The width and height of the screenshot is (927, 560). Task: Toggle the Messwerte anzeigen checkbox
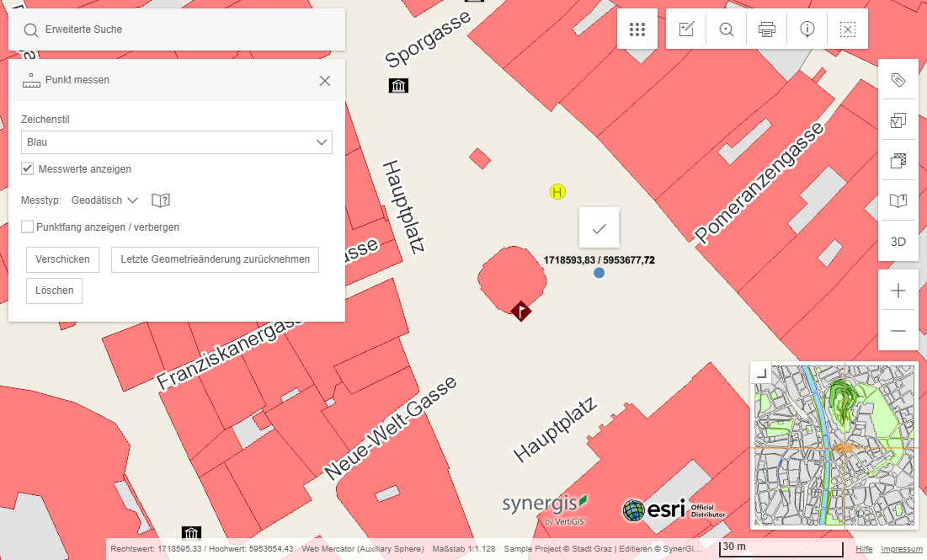click(28, 168)
